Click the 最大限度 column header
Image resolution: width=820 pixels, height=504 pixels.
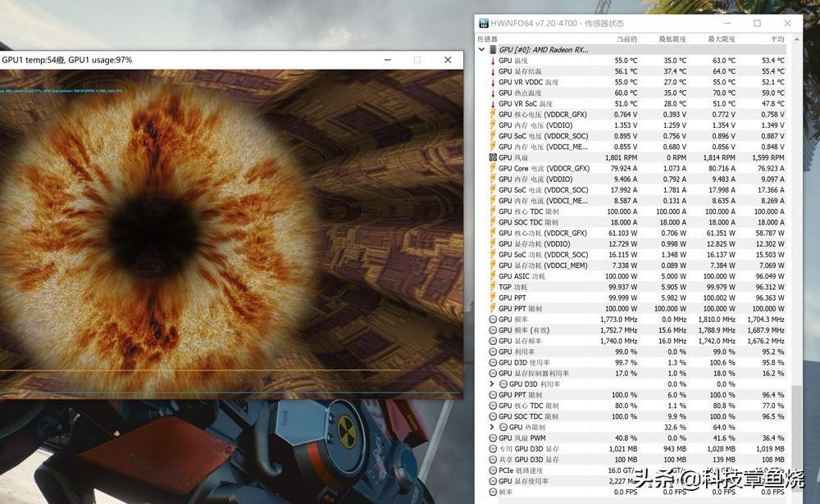click(721, 39)
